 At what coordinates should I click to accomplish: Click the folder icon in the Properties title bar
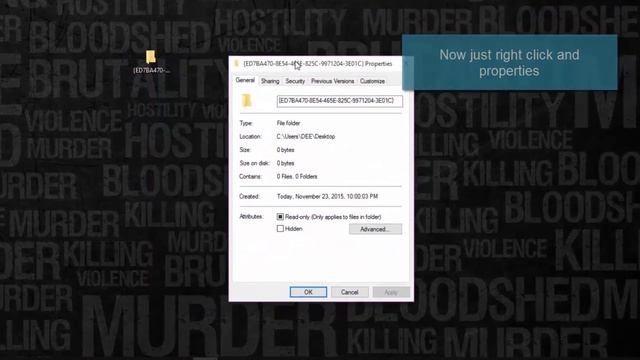coord(236,64)
